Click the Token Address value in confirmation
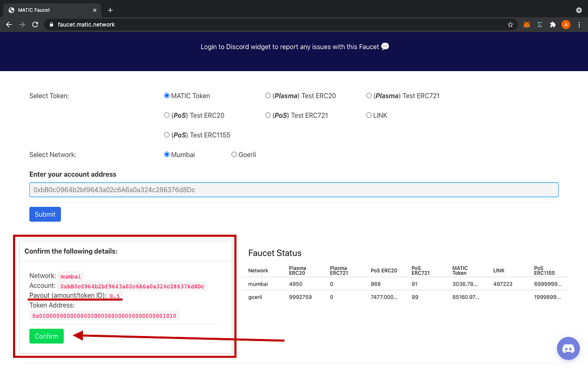The height and width of the screenshot is (368, 588). [x=104, y=316]
